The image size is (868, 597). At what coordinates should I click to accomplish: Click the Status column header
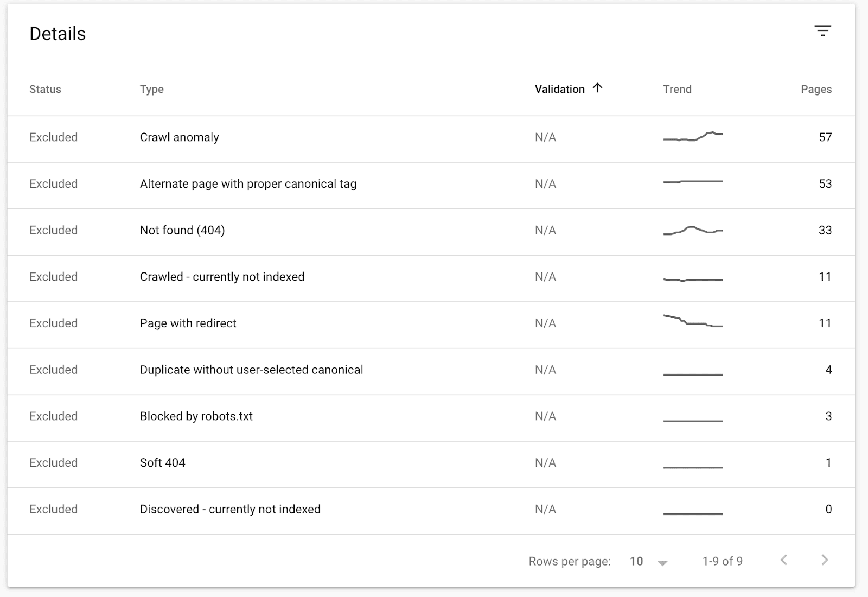coord(46,89)
